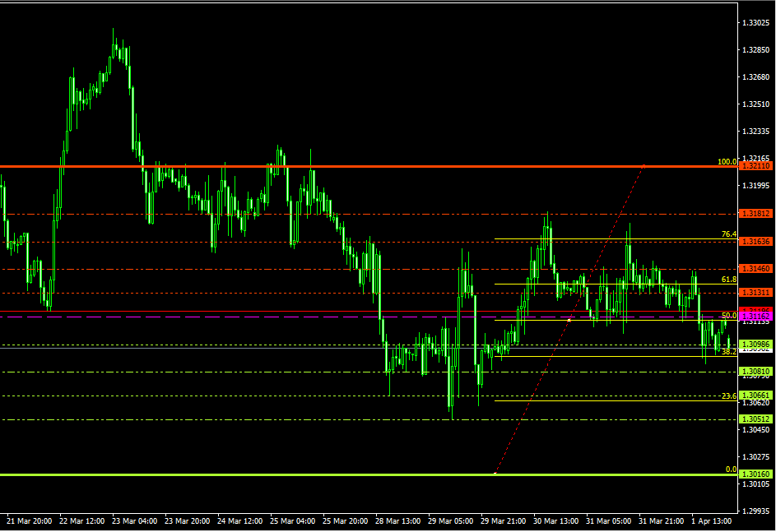Click the 29 Mar 21:00 time label
Image resolution: width=776 pixels, height=532 pixels.
(x=504, y=521)
